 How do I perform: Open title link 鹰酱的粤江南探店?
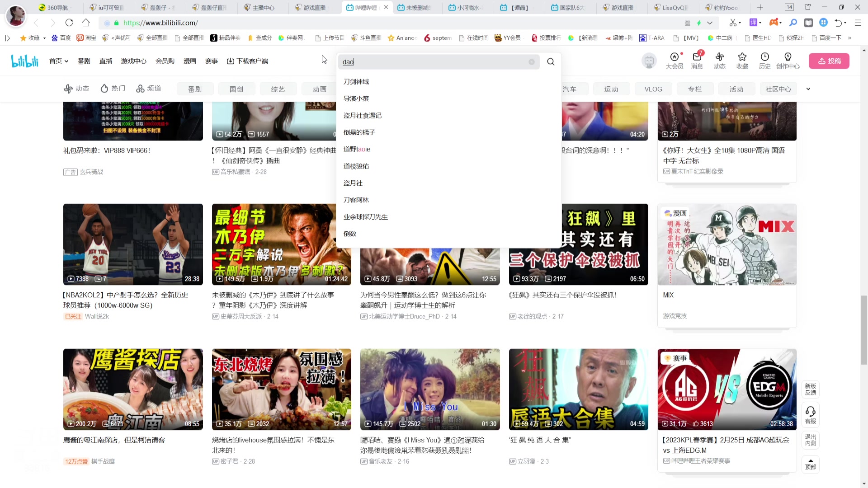pyautogui.click(x=114, y=440)
